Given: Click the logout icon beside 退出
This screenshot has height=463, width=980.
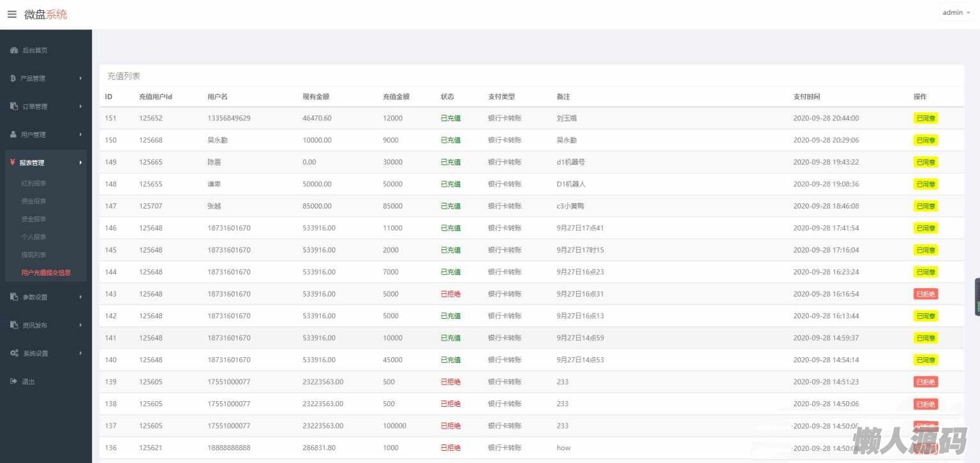Looking at the screenshot, I should 13,381.
